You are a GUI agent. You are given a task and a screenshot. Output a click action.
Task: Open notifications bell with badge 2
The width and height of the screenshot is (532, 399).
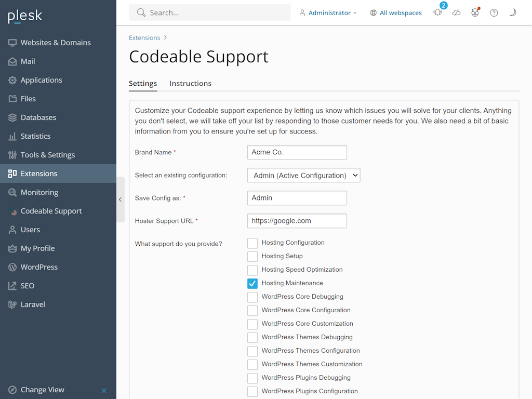point(438,11)
